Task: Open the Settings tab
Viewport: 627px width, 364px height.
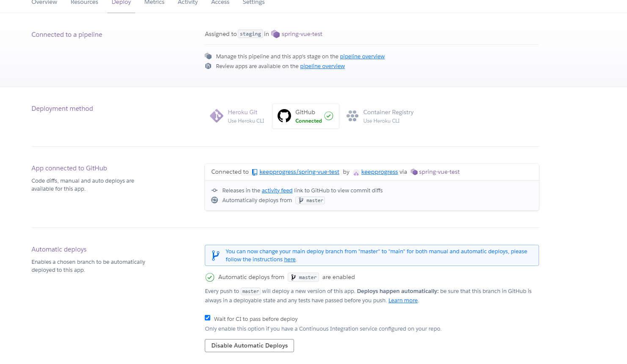Action: click(x=253, y=3)
